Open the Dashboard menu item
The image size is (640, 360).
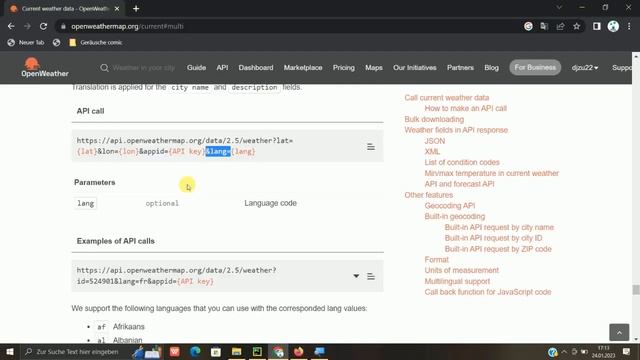pyautogui.click(x=256, y=68)
